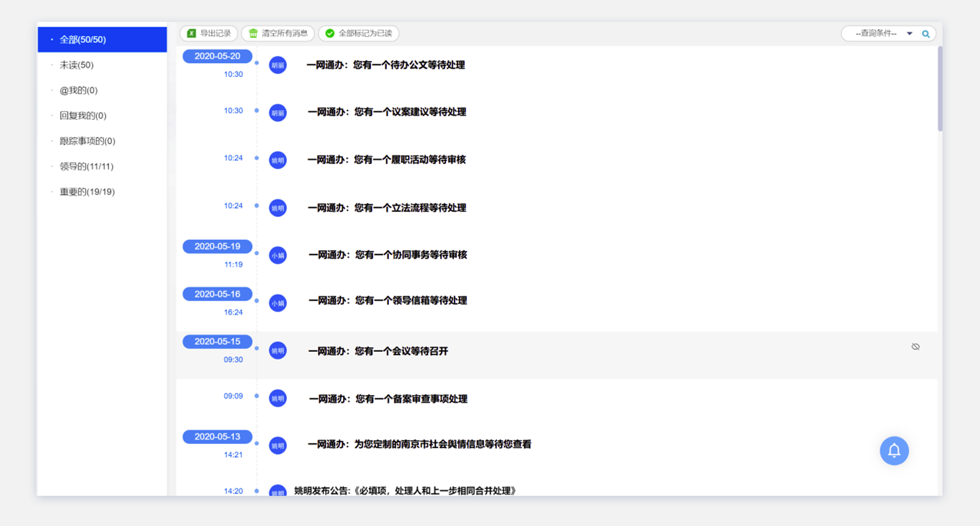Screen dimensions: 980x526
Task: Open the 查询条件 dropdown
Action: coord(876,33)
